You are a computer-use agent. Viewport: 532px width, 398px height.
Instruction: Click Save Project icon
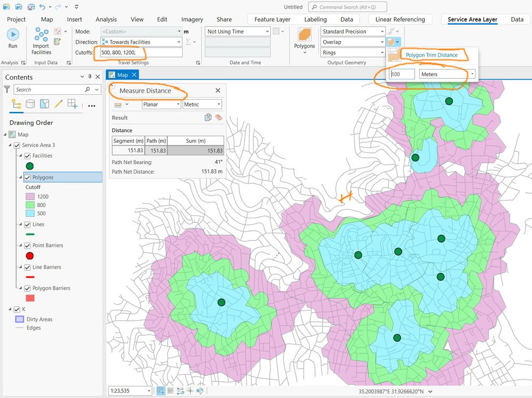coord(31,6)
